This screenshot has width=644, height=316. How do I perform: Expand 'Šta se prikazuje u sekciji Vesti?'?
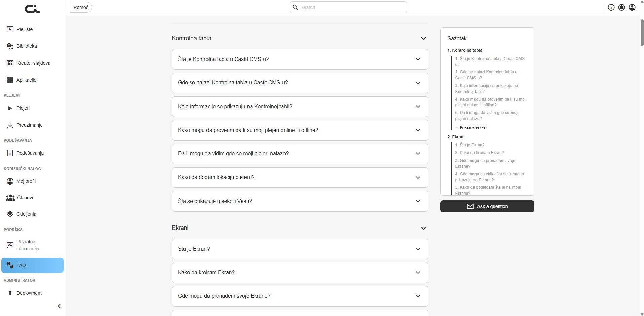point(300,201)
